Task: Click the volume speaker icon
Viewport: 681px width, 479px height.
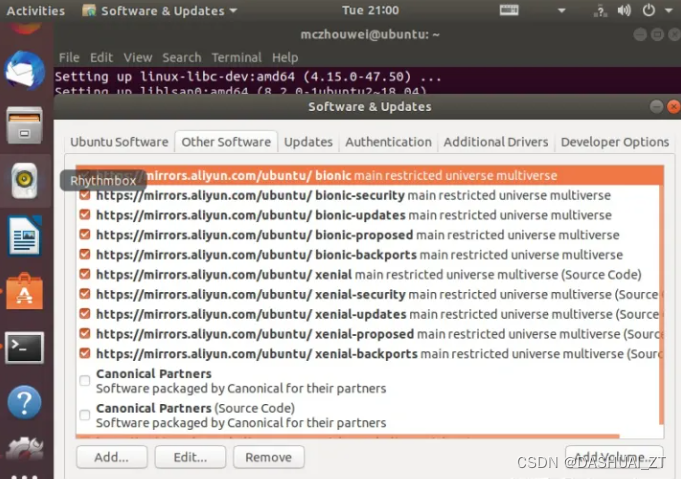Action: [x=624, y=10]
